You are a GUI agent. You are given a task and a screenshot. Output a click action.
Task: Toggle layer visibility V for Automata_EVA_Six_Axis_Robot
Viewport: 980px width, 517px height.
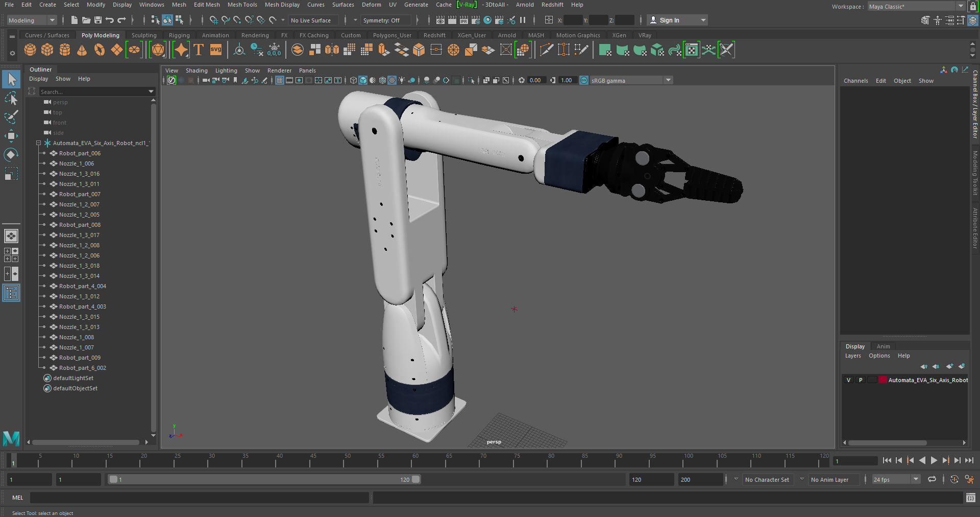pyautogui.click(x=848, y=380)
